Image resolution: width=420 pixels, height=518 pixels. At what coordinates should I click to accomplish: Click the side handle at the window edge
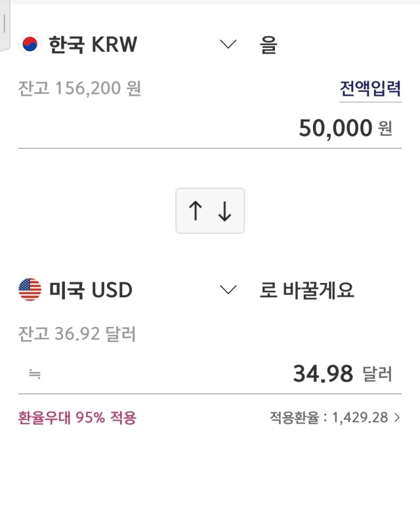tap(5, 24)
